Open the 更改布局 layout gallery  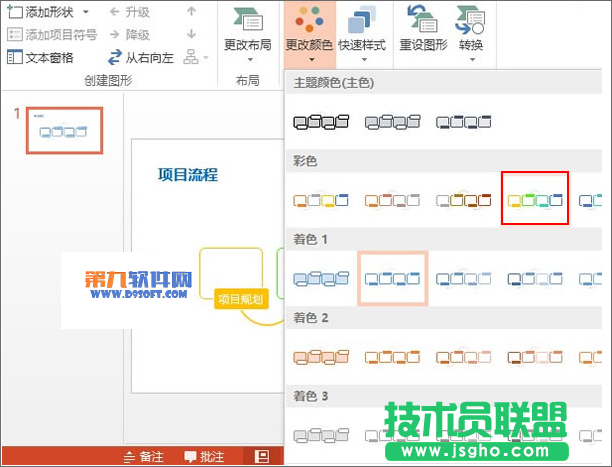pyautogui.click(x=248, y=35)
